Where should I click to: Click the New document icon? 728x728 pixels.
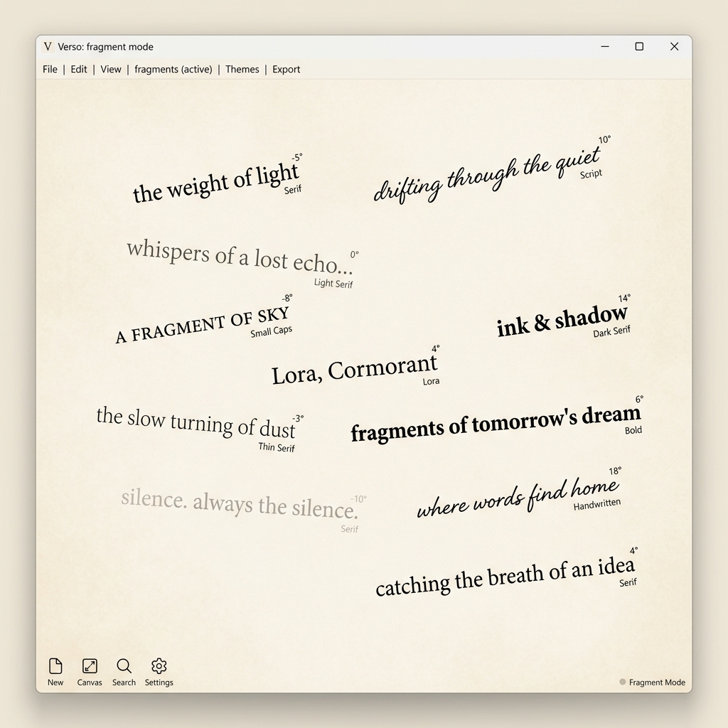(55, 665)
